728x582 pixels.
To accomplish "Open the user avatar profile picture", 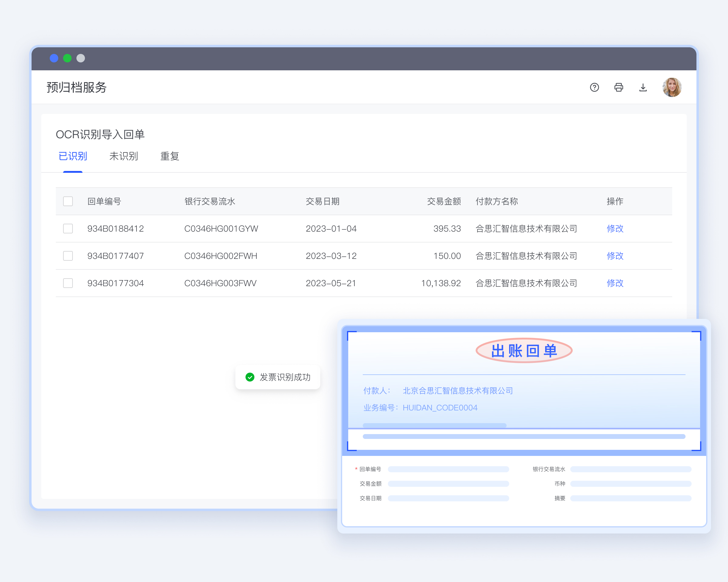I will [x=672, y=87].
